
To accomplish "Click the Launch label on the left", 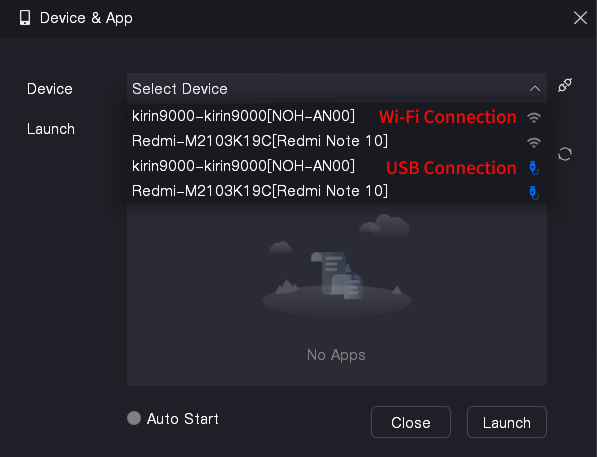I will [x=51, y=129].
